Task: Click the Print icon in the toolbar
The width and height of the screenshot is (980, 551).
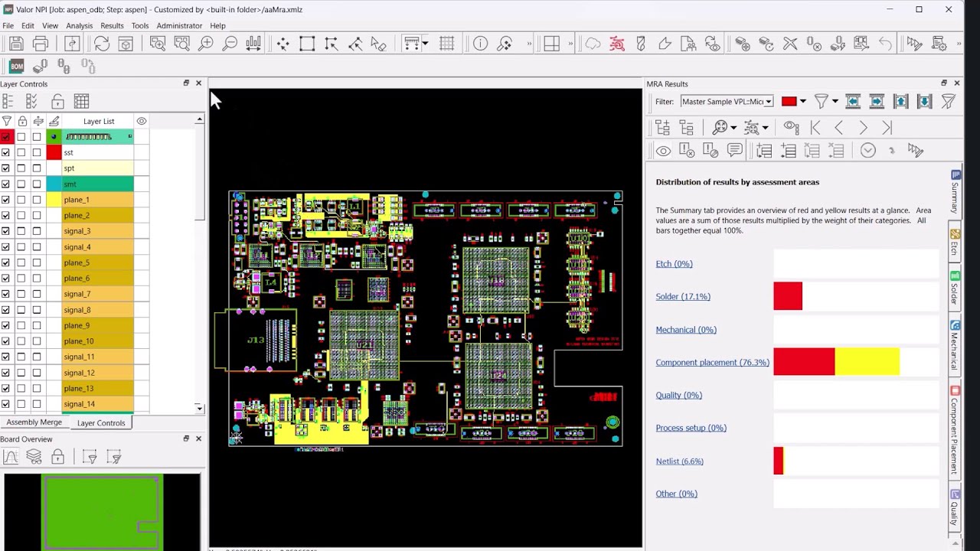Action: (x=41, y=44)
